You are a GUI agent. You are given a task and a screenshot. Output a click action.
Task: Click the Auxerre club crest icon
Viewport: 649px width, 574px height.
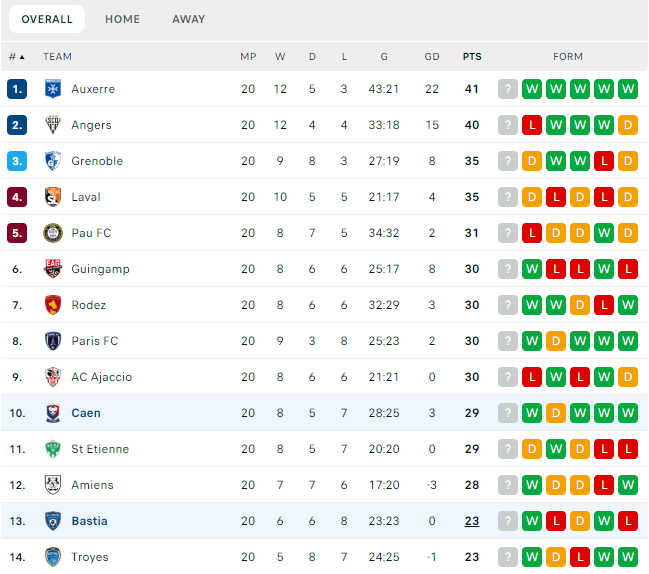point(53,89)
